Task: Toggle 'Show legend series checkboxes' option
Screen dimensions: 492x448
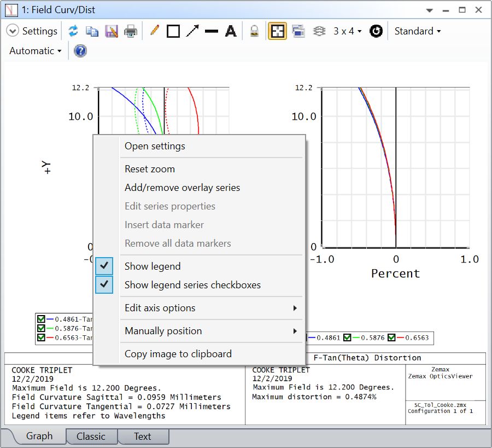Action: (x=192, y=285)
